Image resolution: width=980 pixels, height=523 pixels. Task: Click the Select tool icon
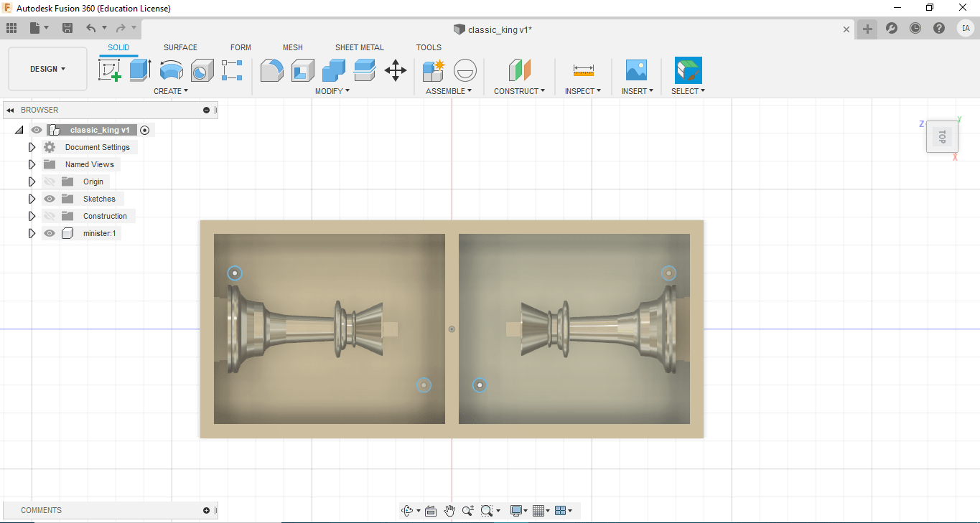click(688, 70)
